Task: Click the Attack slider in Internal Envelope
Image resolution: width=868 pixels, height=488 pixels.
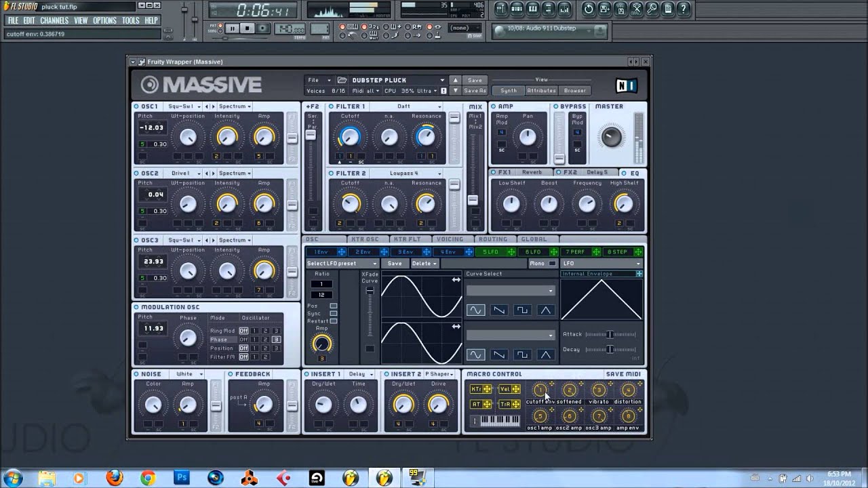Action: pos(610,334)
